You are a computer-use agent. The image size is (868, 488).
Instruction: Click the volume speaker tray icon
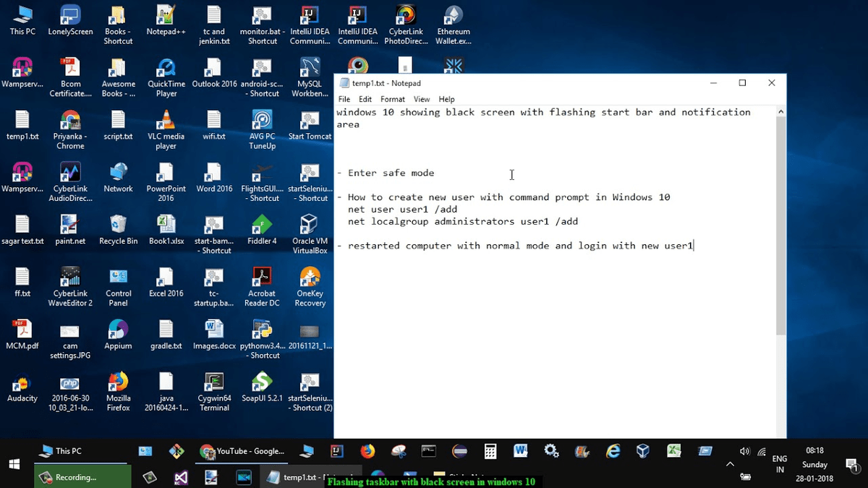745,451
